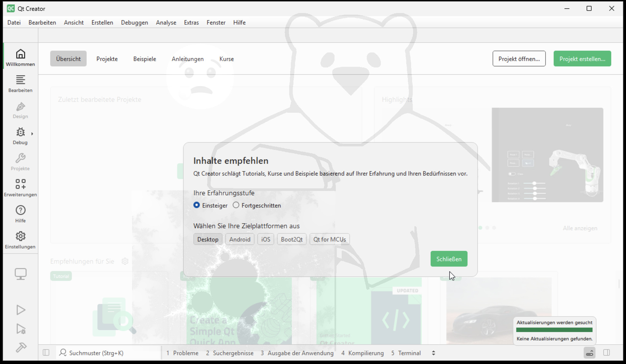Switch to the Beispiele tab
Screen dimensions: 626x364
tap(144, 59)
